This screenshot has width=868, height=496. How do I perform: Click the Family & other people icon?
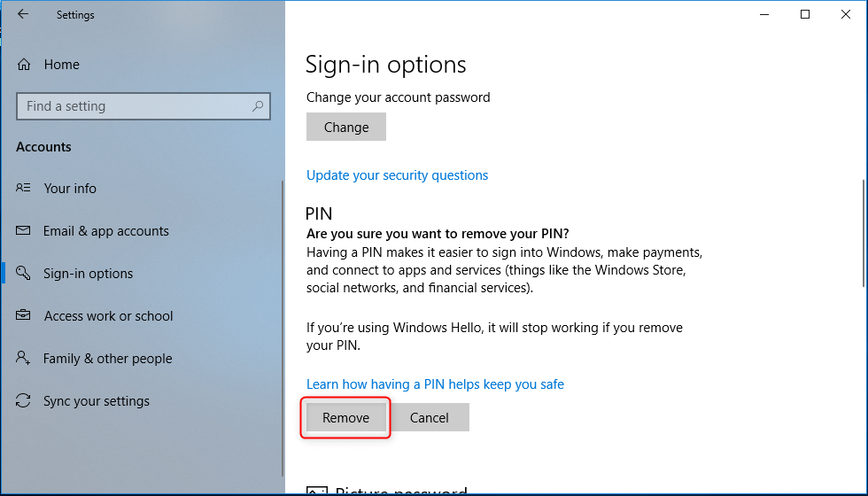click(x=24, y=359)
